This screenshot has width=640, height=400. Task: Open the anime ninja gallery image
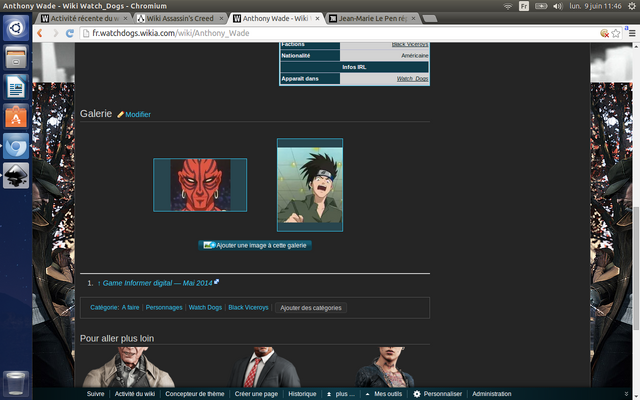310,185
